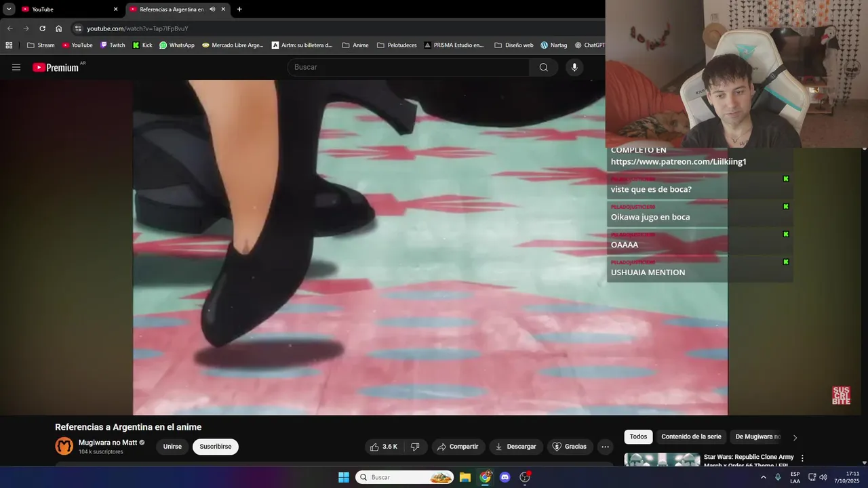Image resolution: width=868 pixels, height=488 pixels.
Task: Open the WhatsApp bookmark
Action: click(x=177, y=45)
